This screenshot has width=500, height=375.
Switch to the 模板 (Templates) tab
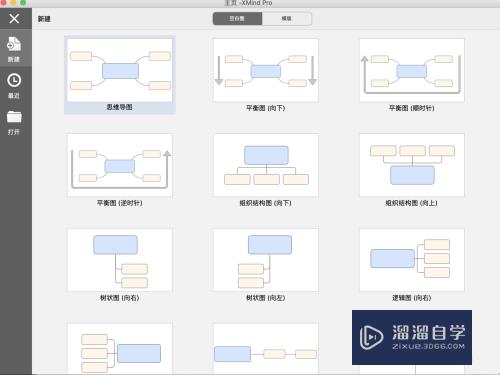(x=287, y=19)
